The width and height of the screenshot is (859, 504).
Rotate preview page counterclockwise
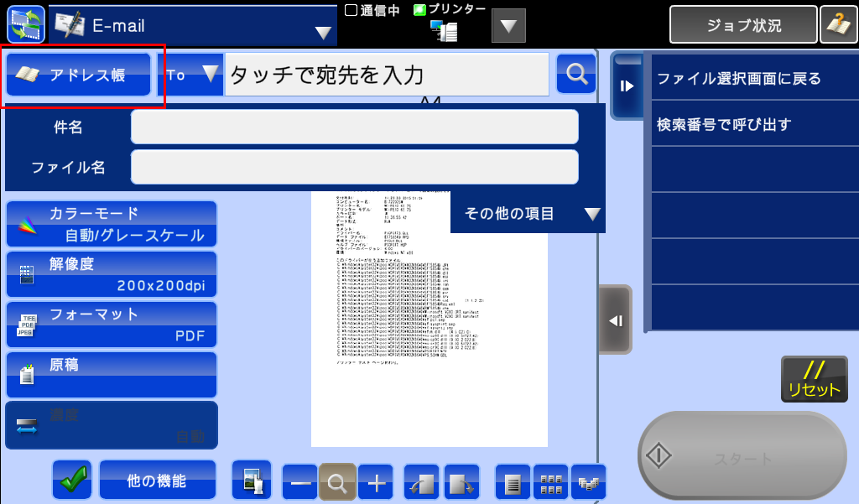[422, 482]
